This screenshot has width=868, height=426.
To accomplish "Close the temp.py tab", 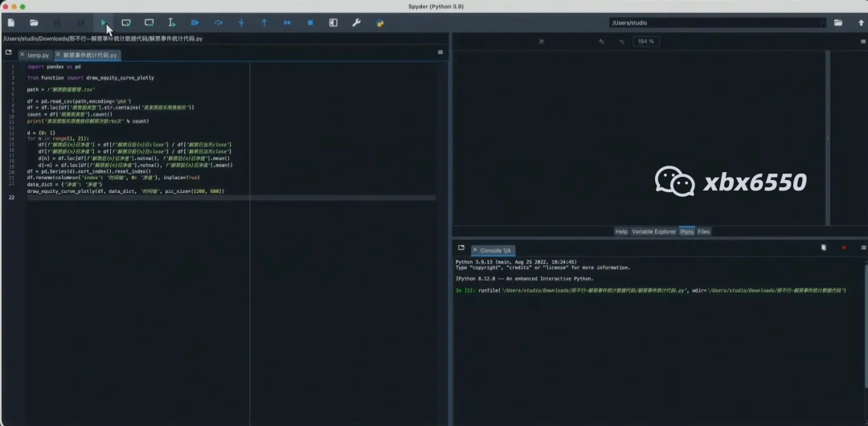I will (23, 55).
